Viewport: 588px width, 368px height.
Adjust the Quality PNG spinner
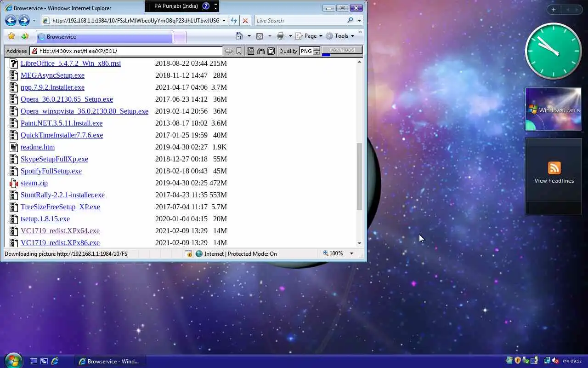pos(317,51)
